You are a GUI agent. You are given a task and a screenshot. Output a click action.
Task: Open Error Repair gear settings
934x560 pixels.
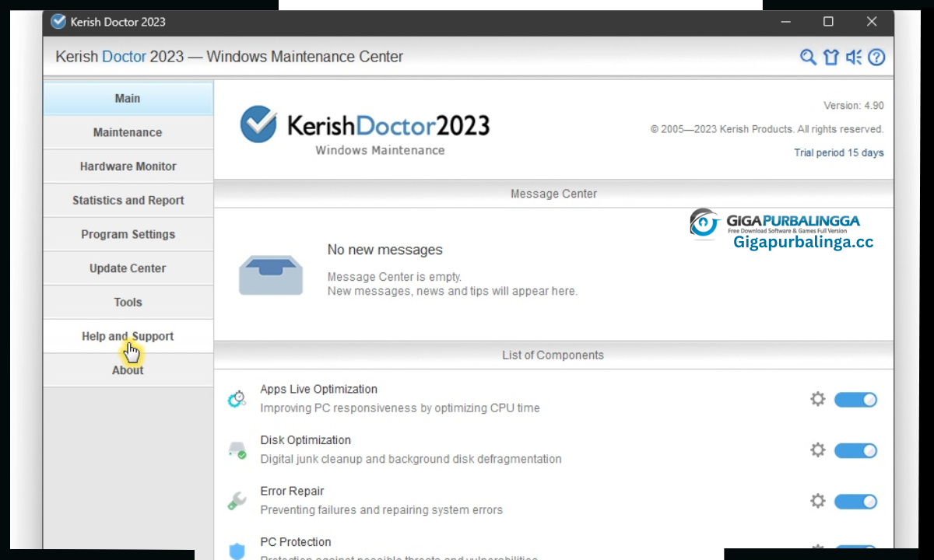(x=817, y=501)
